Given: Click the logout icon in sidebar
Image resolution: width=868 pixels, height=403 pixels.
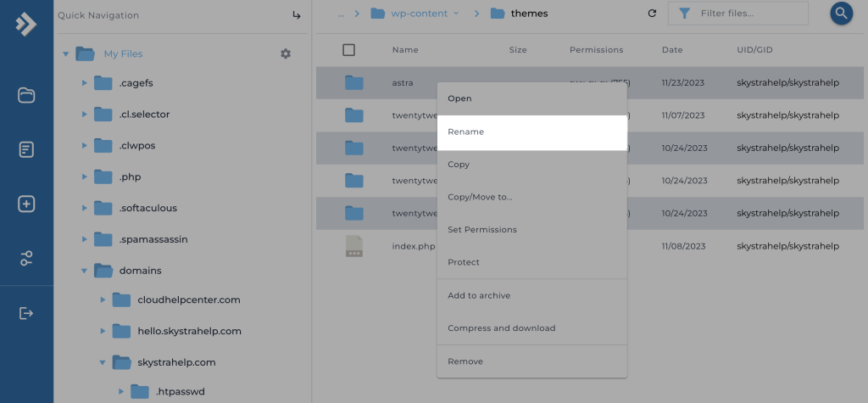Looking at the screenshot, I should (26, 313).
